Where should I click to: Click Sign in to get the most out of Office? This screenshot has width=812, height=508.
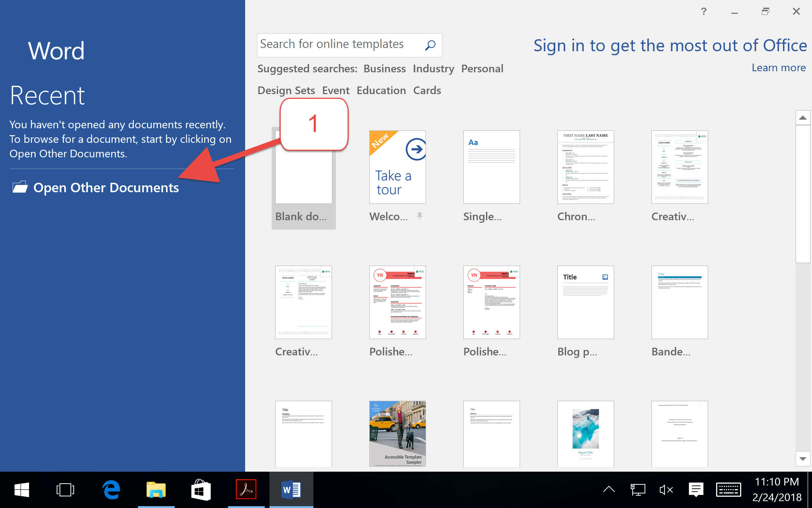coord(670,46)
